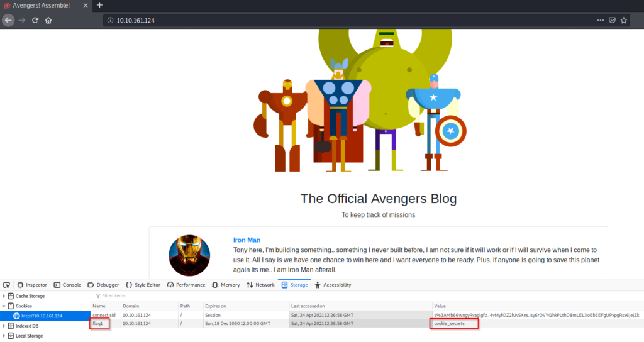The image size is (644, 342).
Task: Expand the Cache Storage tree node
Action: 4,296
